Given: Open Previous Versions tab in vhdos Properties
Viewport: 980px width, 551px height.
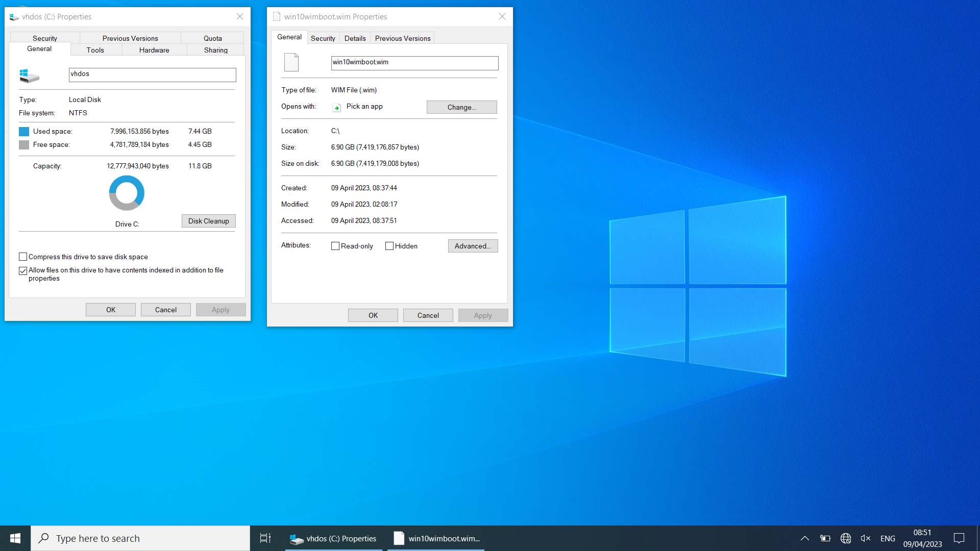Looking at the screenshot, I should click(130, 38).
